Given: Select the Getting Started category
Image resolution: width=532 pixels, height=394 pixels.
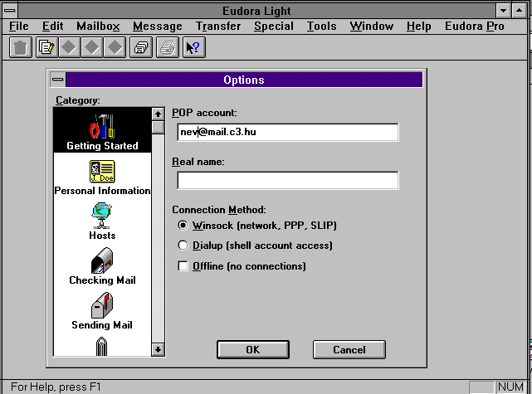Looking at the screenshot, I should click(102, 131).
